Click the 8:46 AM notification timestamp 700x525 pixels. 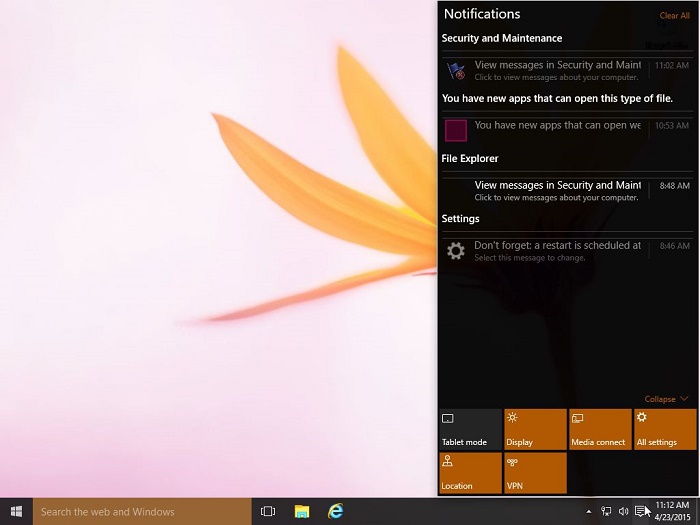pyautogui.click(x=674, y=246)
